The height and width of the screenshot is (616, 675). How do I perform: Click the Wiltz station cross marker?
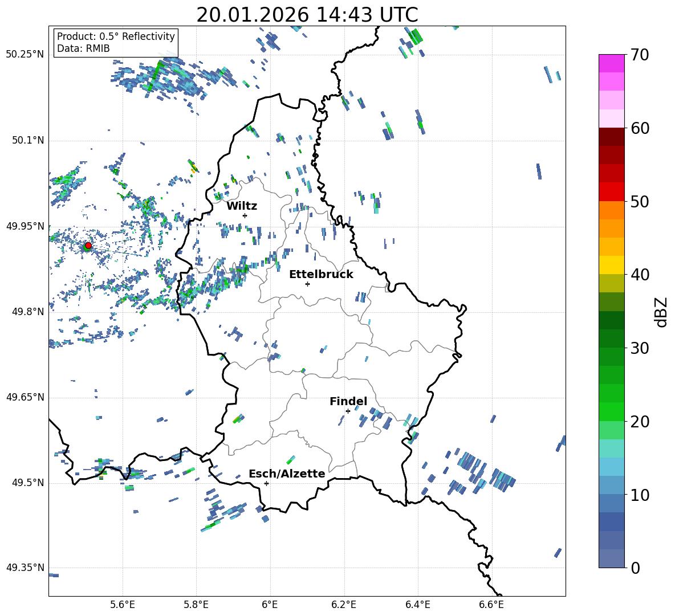click(245, 215)
